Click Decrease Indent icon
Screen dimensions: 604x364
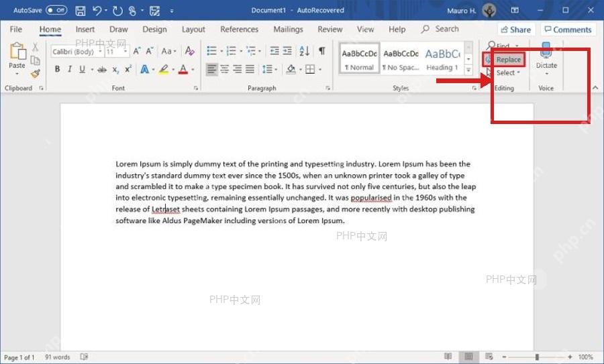pyautogui.click(x=274, y=51)
